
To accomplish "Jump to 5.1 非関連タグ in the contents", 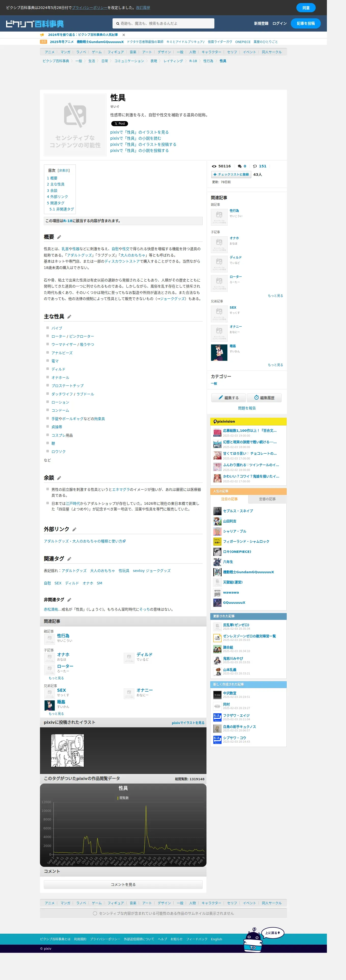I will click(x=62, y=209).
